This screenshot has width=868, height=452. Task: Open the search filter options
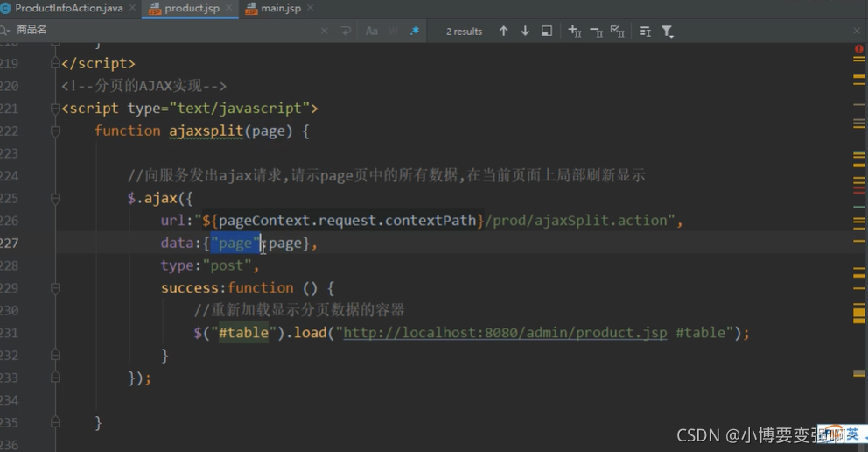click(x=668, y=32)
